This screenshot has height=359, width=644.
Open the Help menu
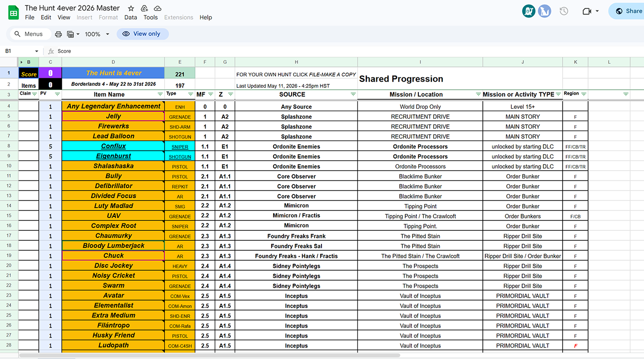(x=206, y=17)
